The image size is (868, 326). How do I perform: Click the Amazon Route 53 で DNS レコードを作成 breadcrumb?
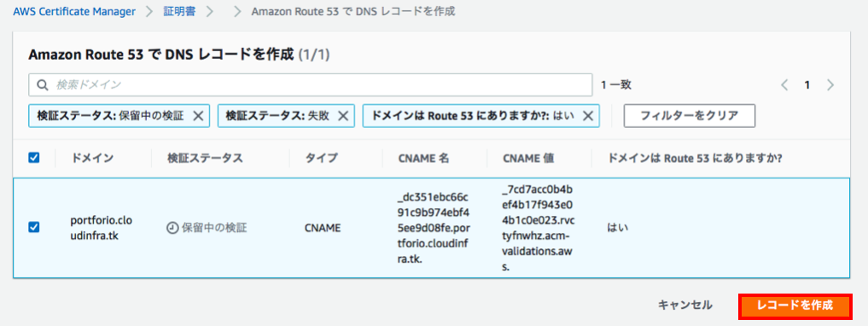(353, 12)
